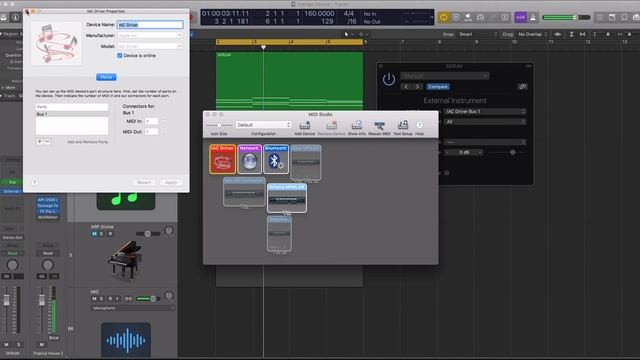Click the green music notes track icon
Screen dimensions: 640x360
coord(126,200)
